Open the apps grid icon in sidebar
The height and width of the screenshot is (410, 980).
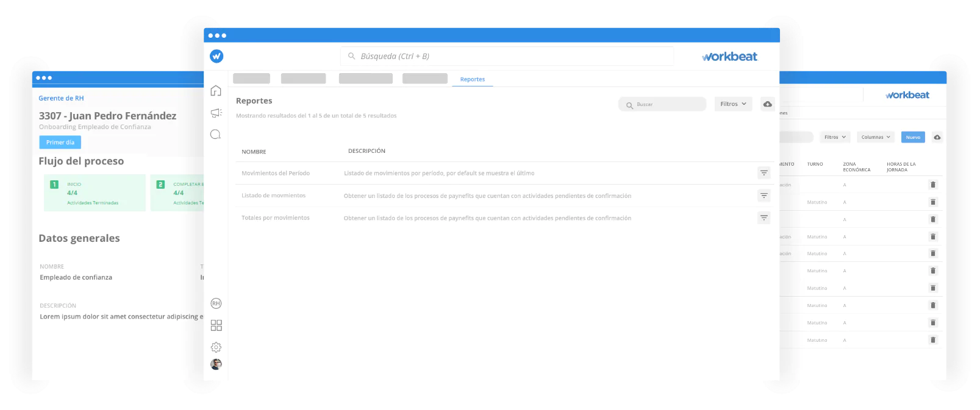point(216,325)
